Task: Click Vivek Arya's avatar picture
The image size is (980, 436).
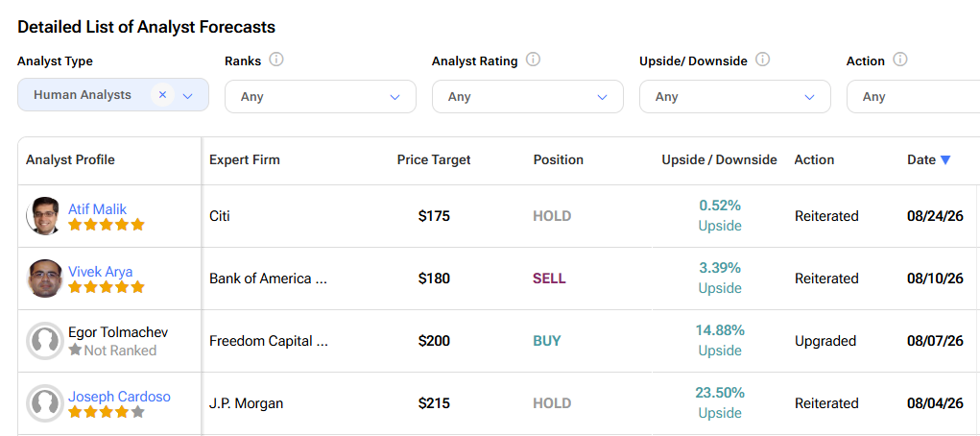Action: [x=45, y=279]
